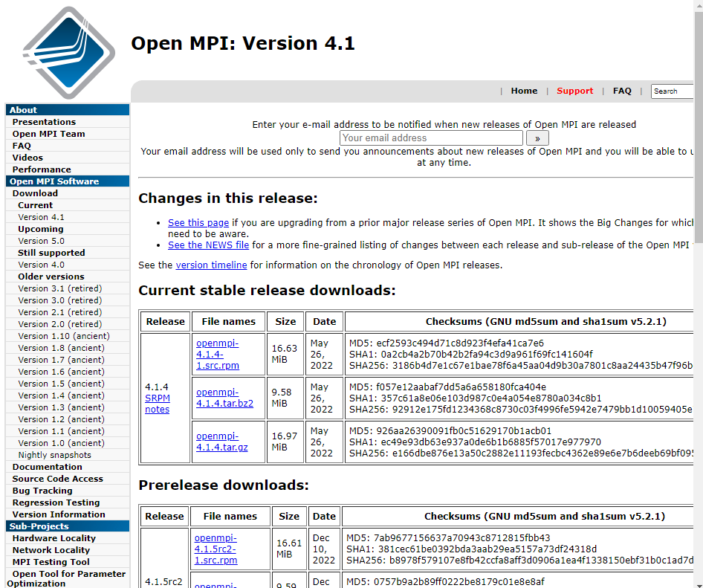The width and height of the screenshot is (703, 588).
Task: Open Version Information in the sidebar
Action: 59,514
